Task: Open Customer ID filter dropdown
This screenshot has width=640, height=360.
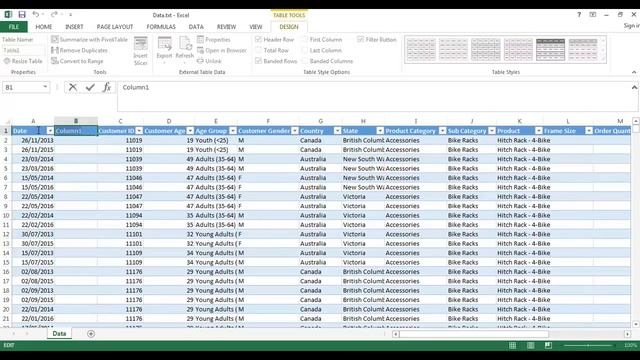Action: tap(139, 131)
